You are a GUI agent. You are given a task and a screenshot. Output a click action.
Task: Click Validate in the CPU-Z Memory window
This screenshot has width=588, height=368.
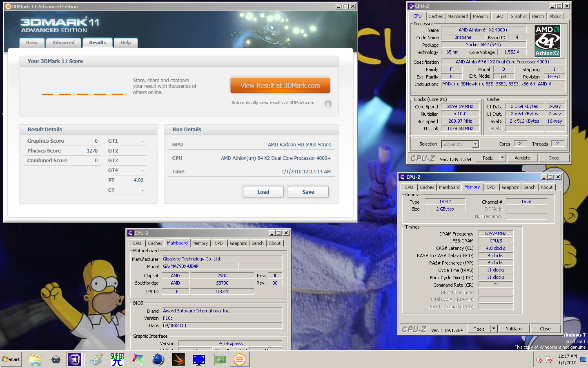click(x=514, y=329)
